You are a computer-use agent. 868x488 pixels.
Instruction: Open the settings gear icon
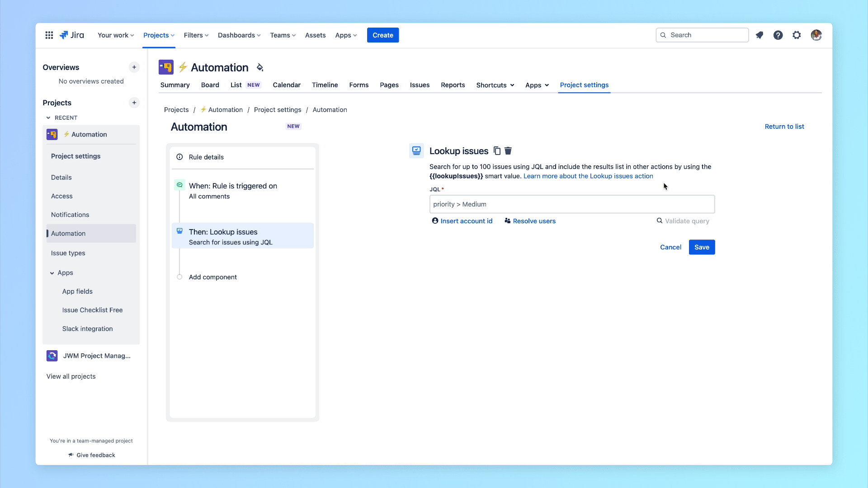pos(797,35)
